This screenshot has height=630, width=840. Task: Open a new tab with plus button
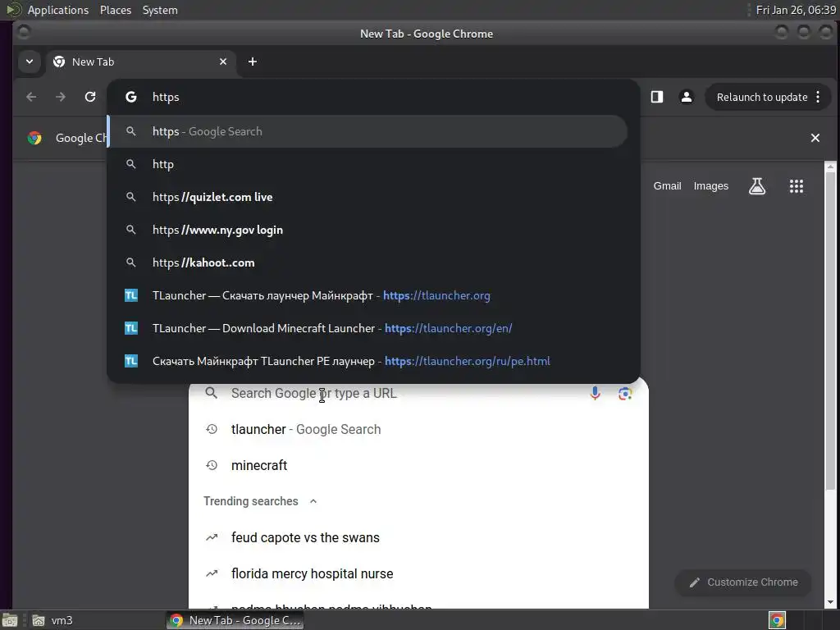point(253,62)
